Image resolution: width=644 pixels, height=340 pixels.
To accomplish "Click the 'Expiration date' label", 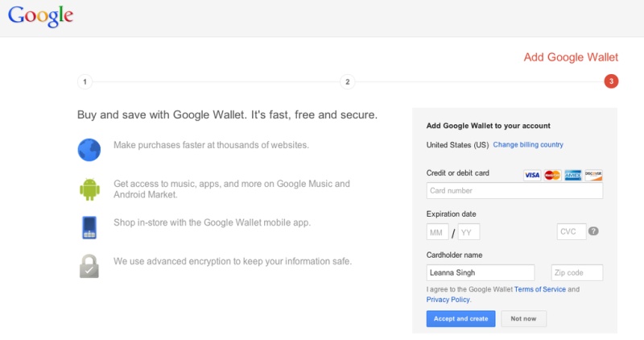I will click(x=451, y=214).
